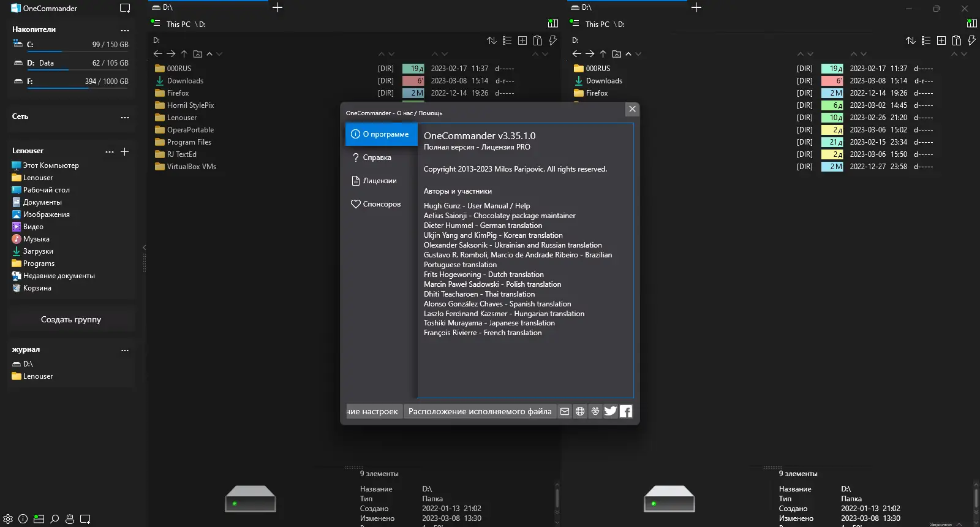Image resolution: width=980 pixels, height=527 pixels.
Task: Open website globe icon in About dialog
Action: pos(580,411)
